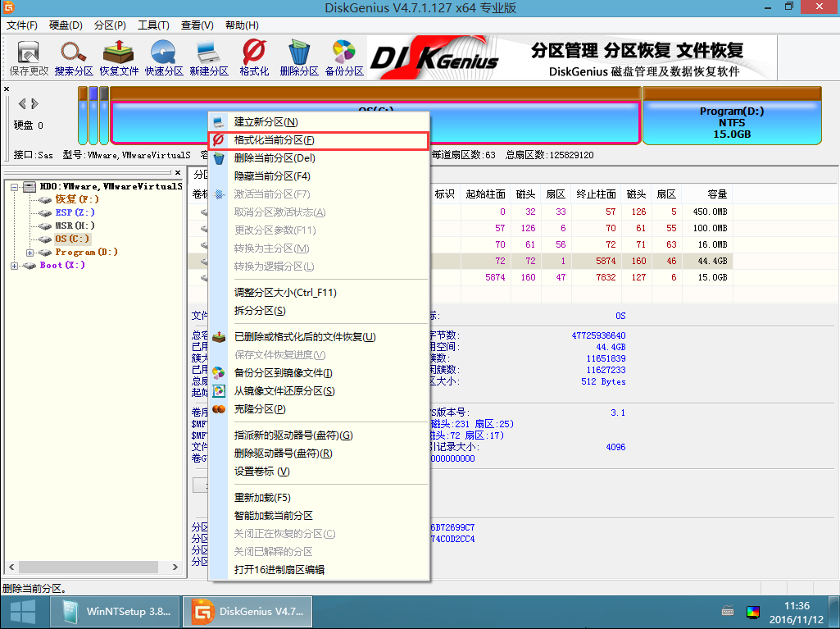Open the 帮助(H) menu

pyautogui.click(x=242, y=25)
